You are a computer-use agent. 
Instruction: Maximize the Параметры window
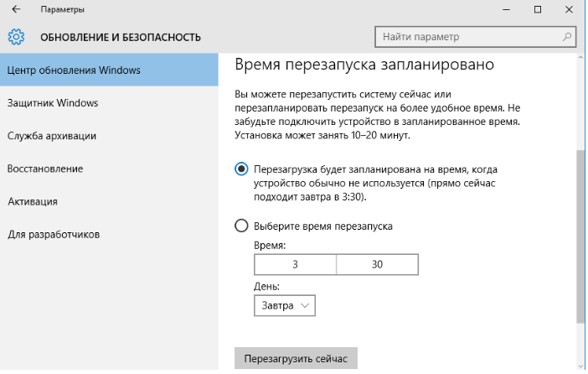(538, 9)
